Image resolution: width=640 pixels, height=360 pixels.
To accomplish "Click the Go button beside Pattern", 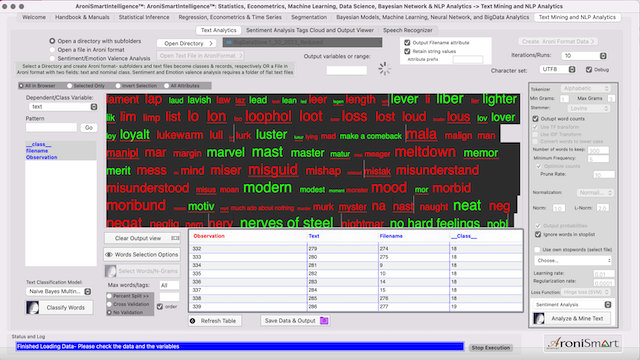I will pyautogui.click(x=89, y=128).
